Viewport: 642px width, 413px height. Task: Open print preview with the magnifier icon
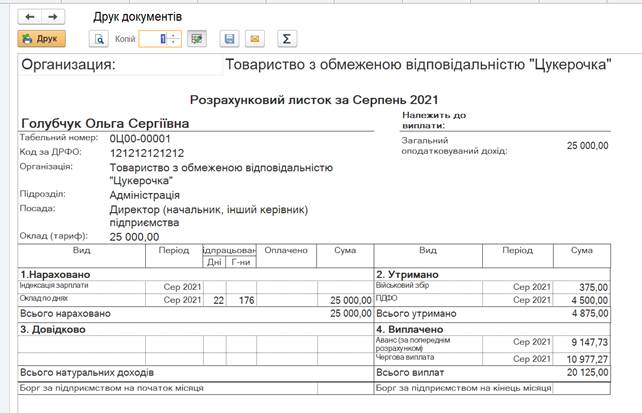(x=99, y=39)
